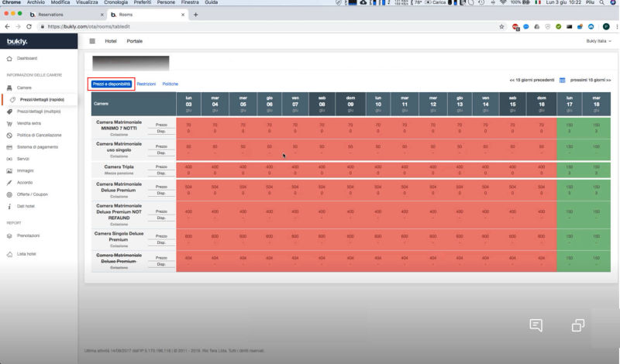Click the dom 09 column header

[350, 104]
